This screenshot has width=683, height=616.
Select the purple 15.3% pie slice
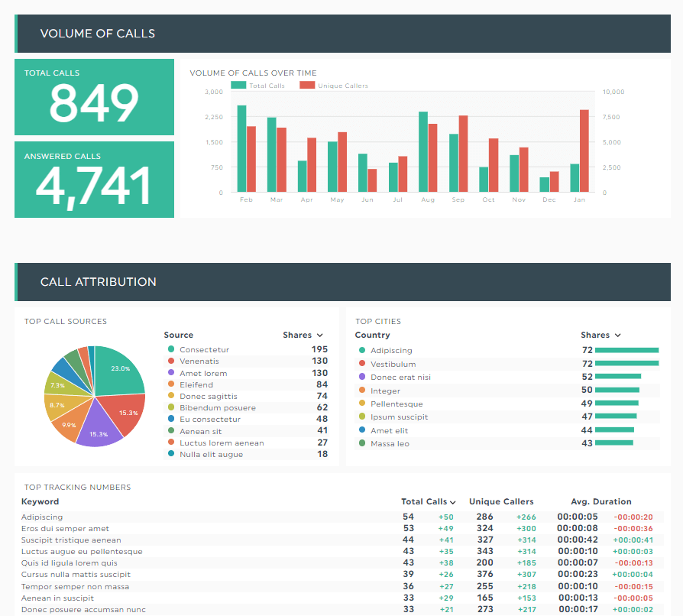98,427
